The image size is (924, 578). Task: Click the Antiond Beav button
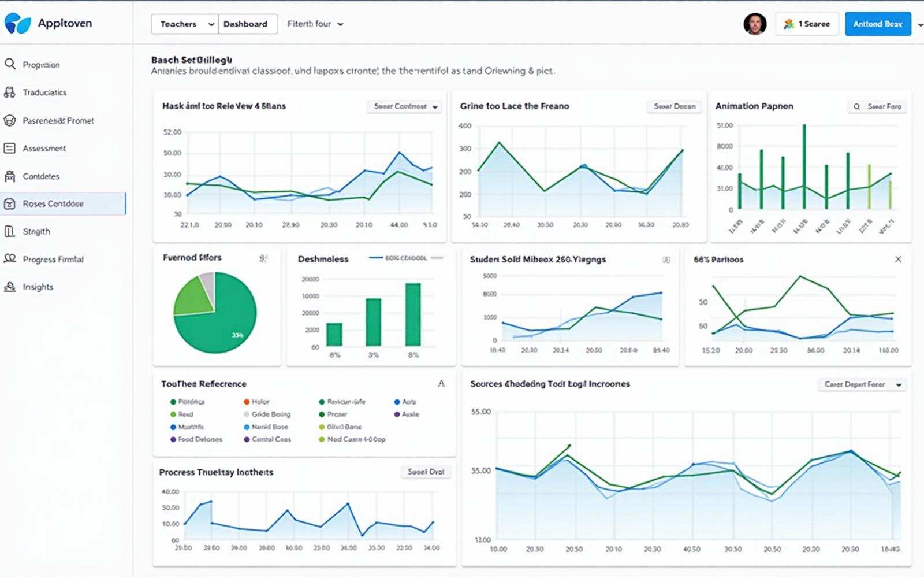click(x=877, y=24)
